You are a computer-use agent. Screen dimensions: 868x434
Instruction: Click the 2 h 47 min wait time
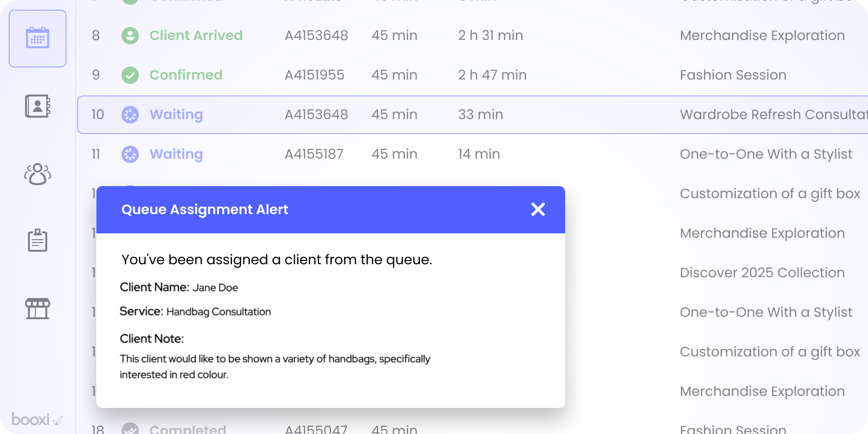[492, 75]
